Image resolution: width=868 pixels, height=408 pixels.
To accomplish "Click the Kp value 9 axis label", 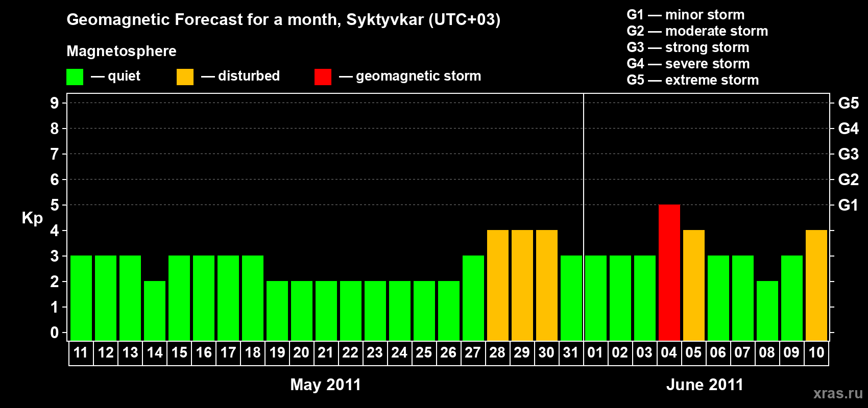I will [55, 103].
